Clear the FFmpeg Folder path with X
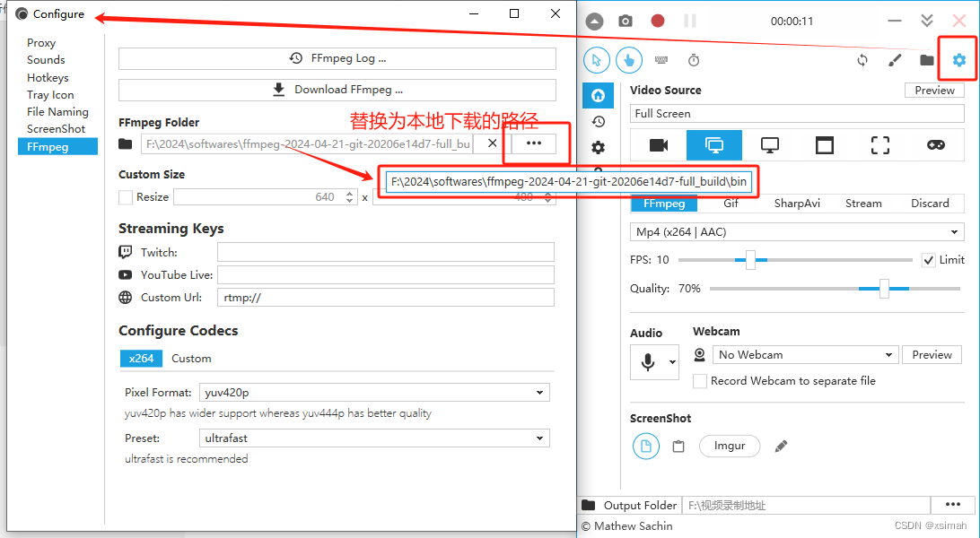This screenshot has height=538, width=980. (x=493, y=143)
